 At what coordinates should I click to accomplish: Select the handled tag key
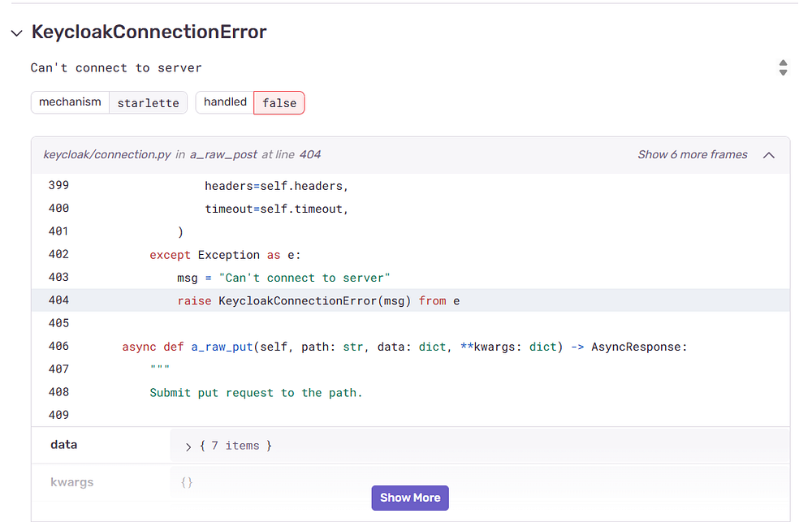(225, 102)
